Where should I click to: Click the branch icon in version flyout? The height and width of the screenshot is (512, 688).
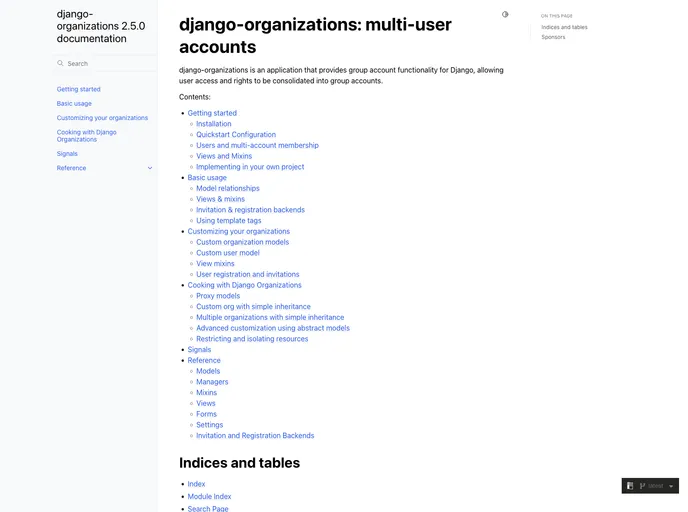coord(642,486)
